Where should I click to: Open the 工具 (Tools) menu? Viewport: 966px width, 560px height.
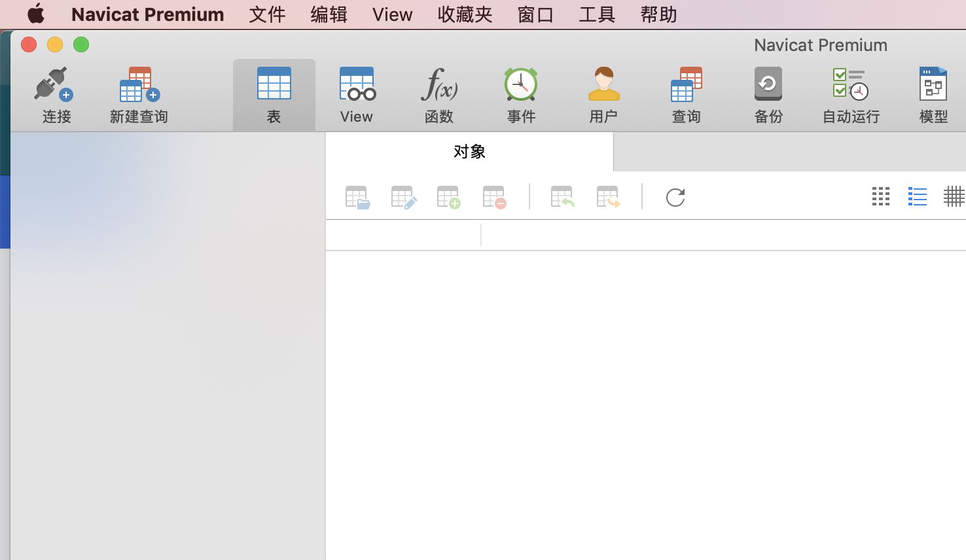pyautogui.click(x=597, y=14)
